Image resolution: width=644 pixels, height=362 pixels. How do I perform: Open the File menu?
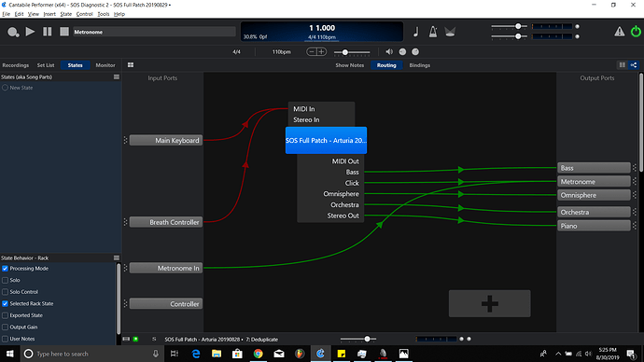[x=7, y=14]
